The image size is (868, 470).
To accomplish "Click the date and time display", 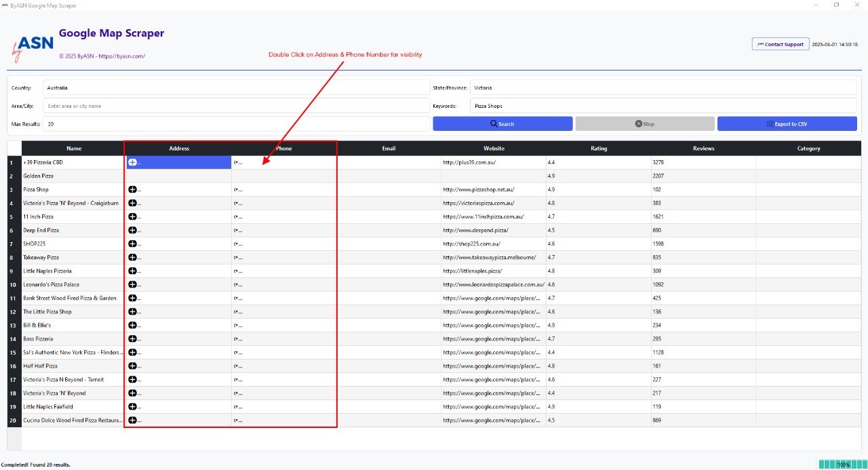I will click(x=835, y=44).
